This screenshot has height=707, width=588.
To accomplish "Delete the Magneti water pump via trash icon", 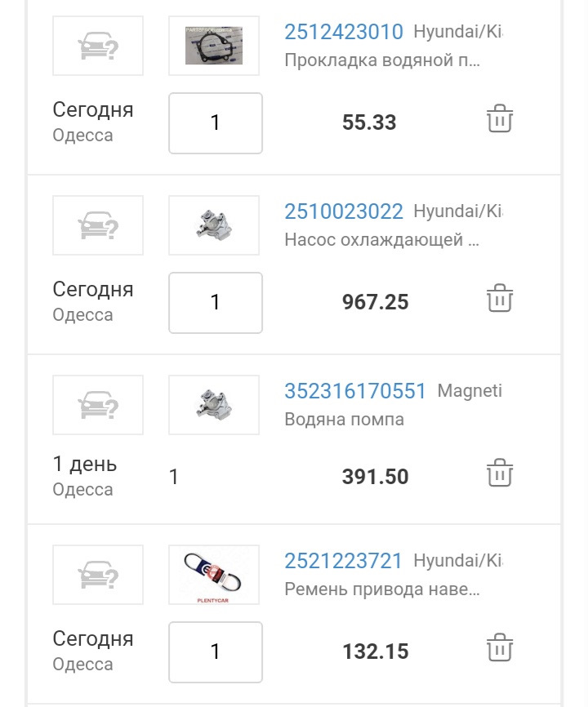I will 499,473.
